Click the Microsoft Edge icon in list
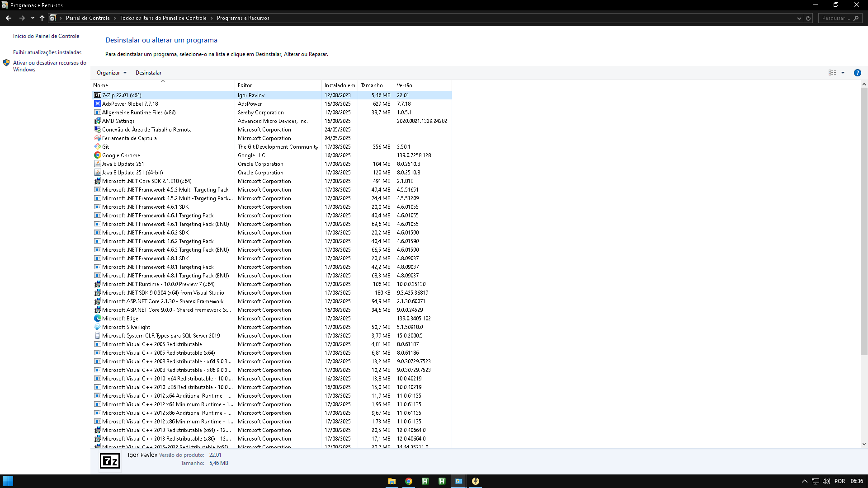 click(x=97, y=319)
